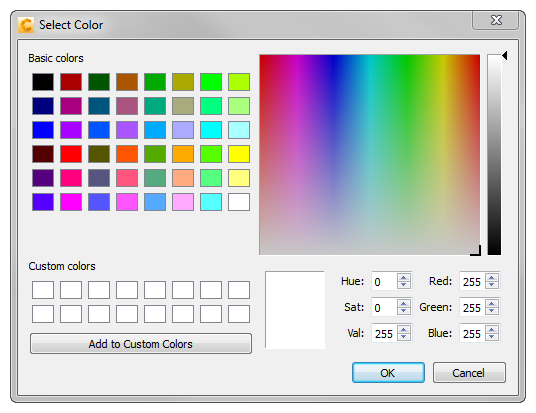Increase Green with the up arrow

[x=492, y=303]
